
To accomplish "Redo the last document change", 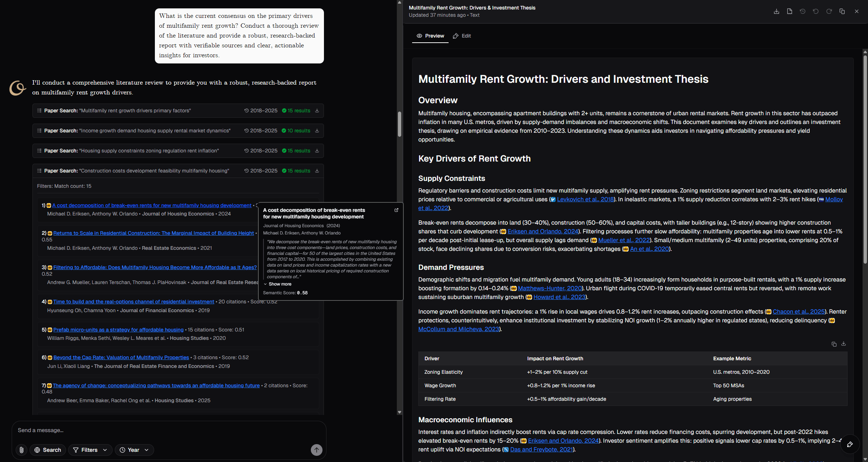I will click(x=829, y=11).
